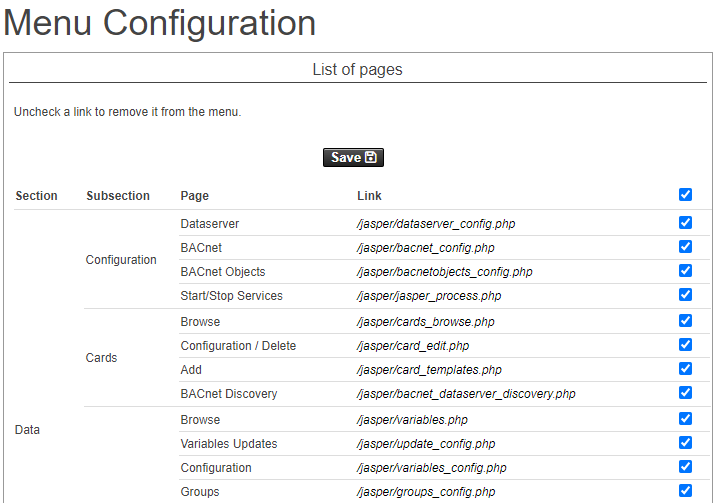This screenshot has height=503, width=717.
Task: Toggle checkbox for card_templates.php Add page
Action: tap(685, 369)
